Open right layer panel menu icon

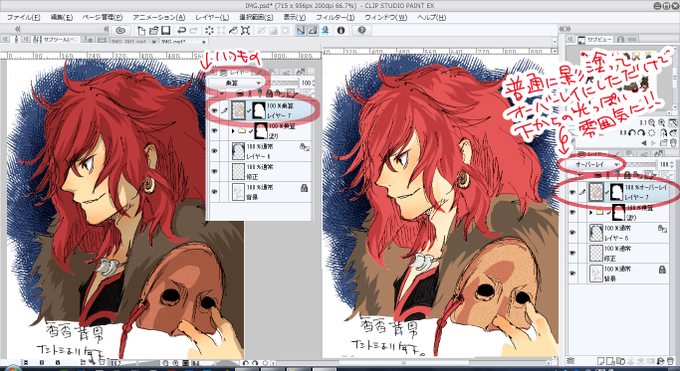point(571,361)
